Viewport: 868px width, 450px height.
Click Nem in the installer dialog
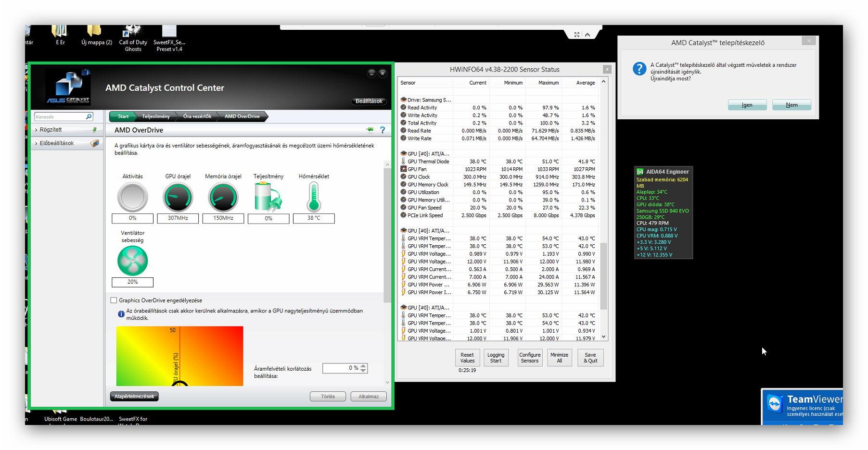[791, 105]
